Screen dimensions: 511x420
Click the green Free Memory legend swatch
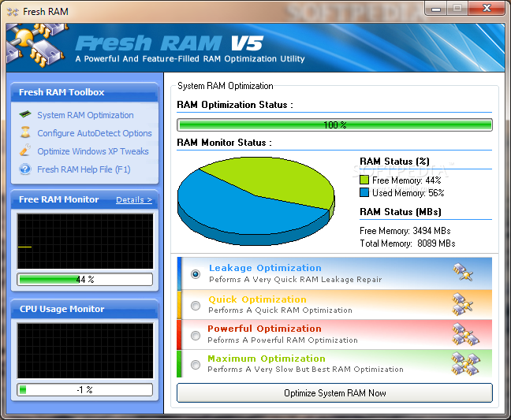364,180
